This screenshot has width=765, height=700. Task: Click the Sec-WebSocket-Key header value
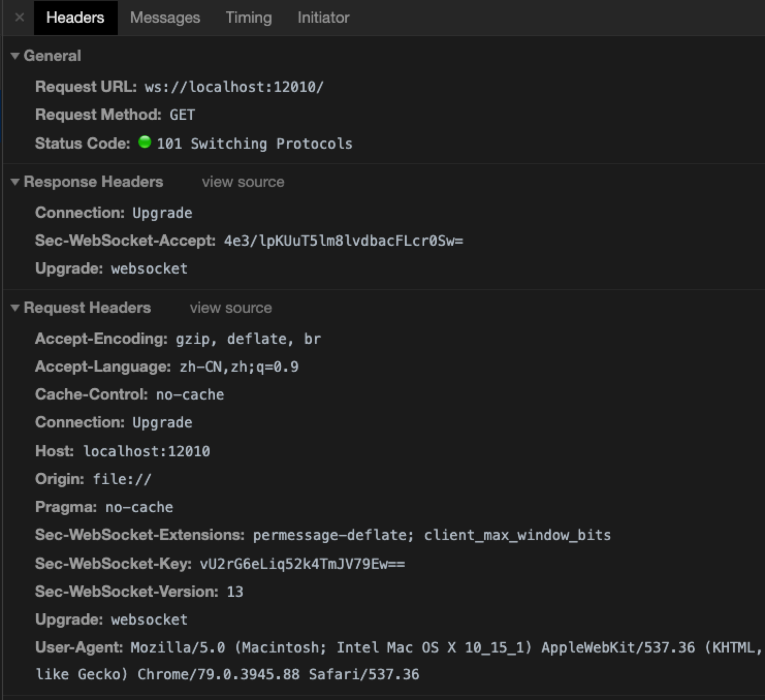pyautogui.click(x=302, y=564)
